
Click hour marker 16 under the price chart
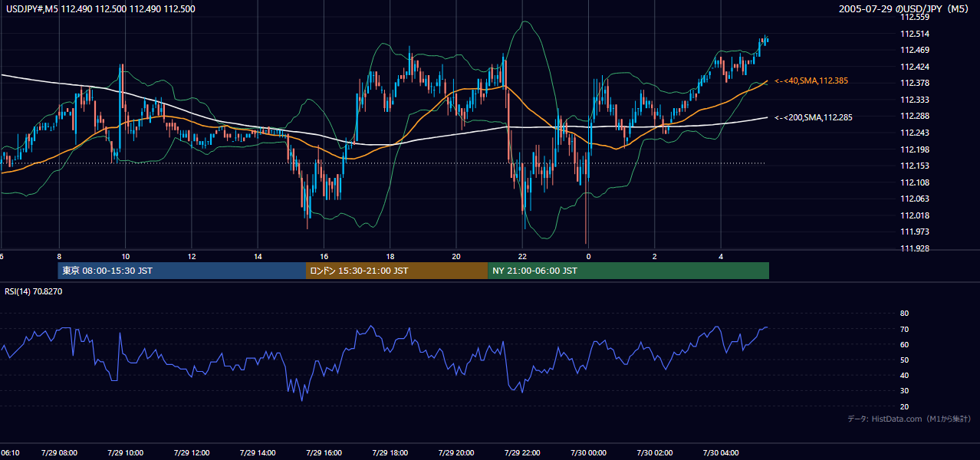(x=324, y=257)
